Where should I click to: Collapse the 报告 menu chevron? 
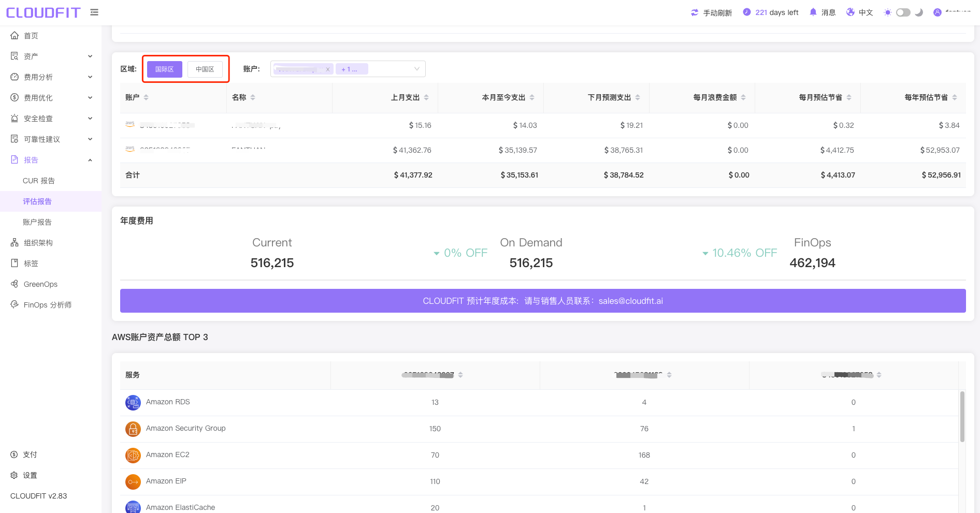pyautogui.click(x=90, y=160)
